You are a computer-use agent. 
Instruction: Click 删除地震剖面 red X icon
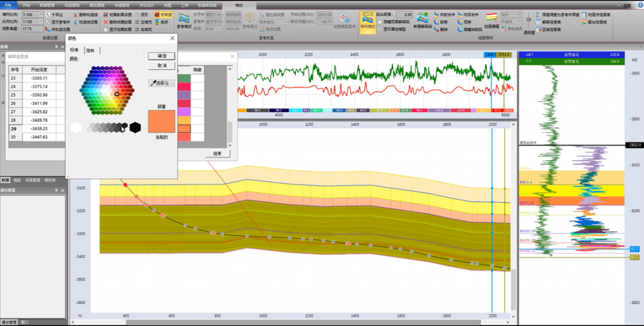click(106, 22)
